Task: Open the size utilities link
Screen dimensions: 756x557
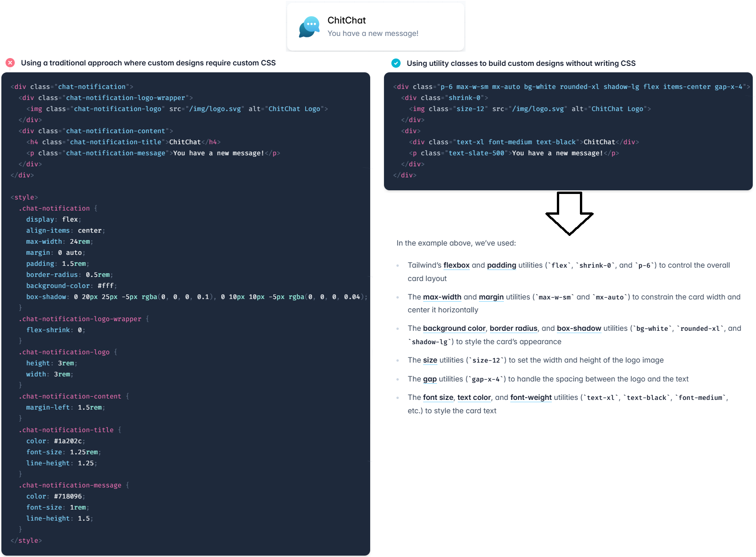Action: click(x=430, y=360)
